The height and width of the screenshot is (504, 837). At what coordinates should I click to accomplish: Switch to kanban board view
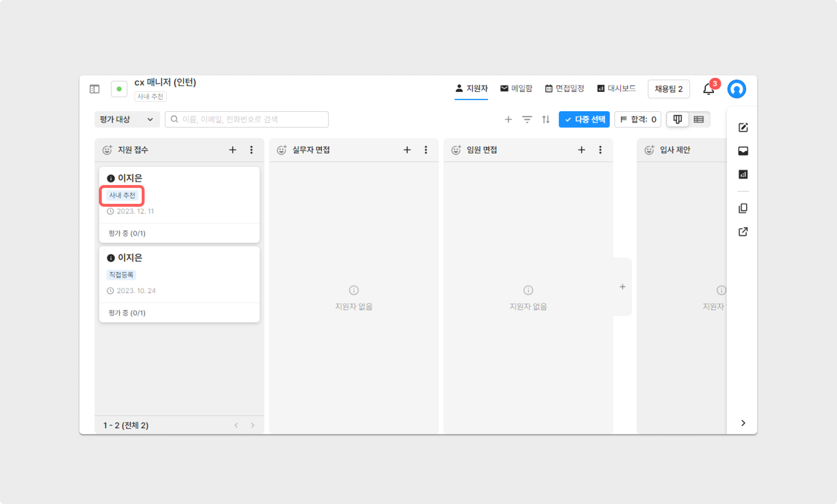[678, 119]
